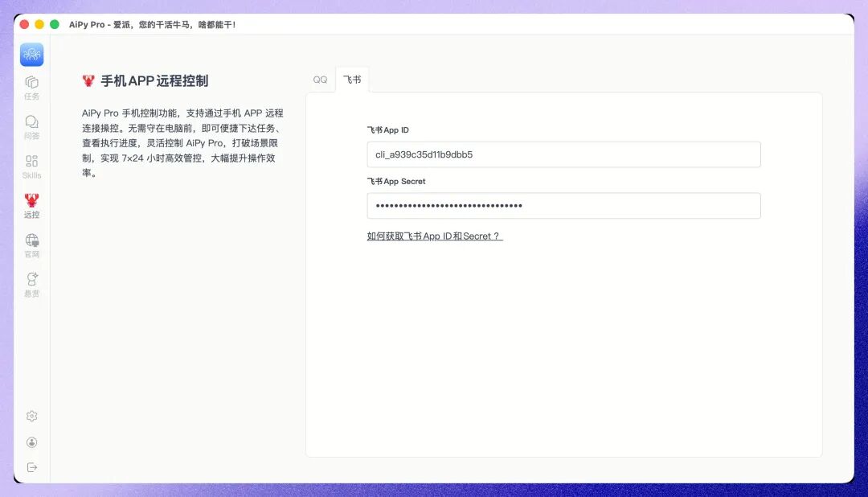This screenshot has width=868, height=497.
Task: Open the 问答 Q&A sidebar icon
Action: (31, 127)
